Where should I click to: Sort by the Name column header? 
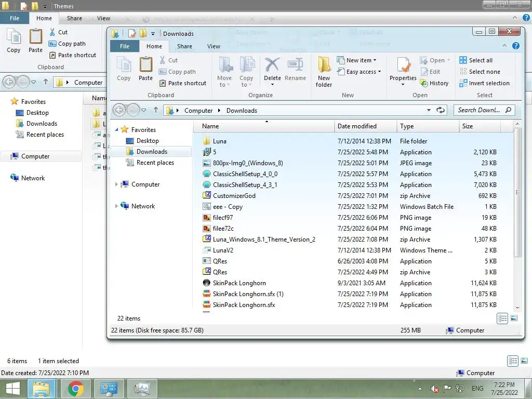pyautogui.click(x=264, y=126)
